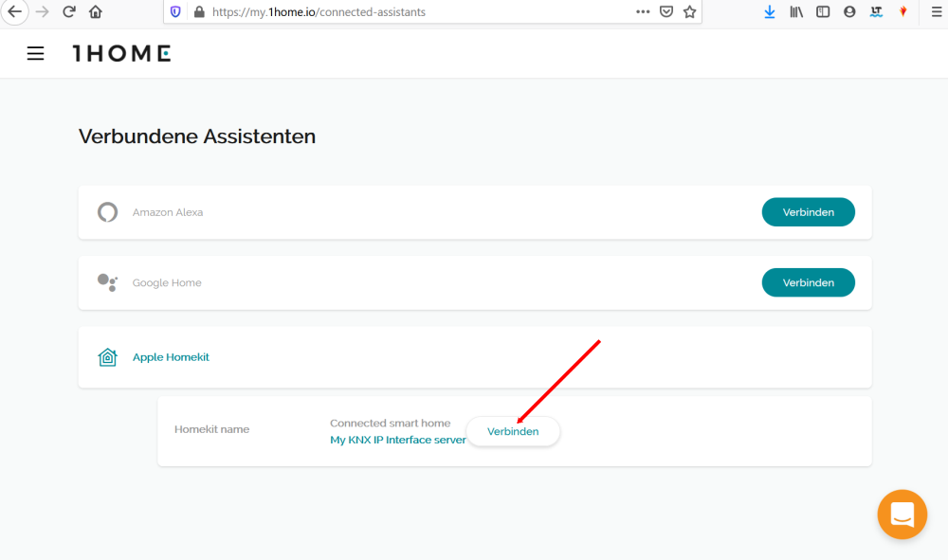Open the browser downloads arrow

tap(770, 12)
